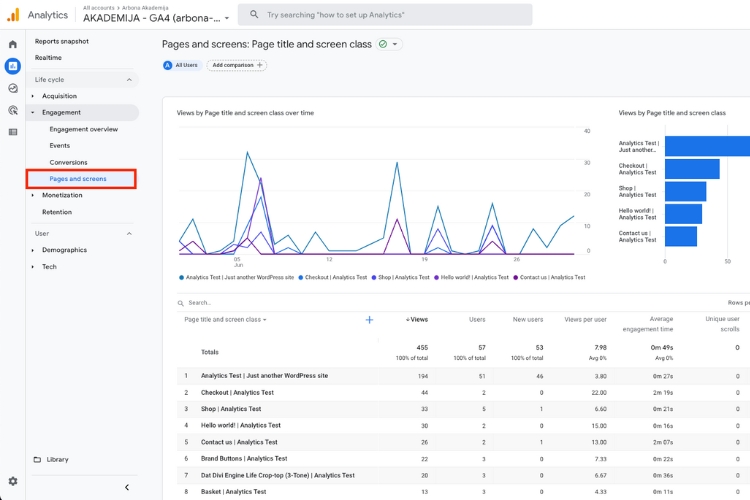Collapse the Life cycle section
This screenshot has height=500, width=750.
129,79
